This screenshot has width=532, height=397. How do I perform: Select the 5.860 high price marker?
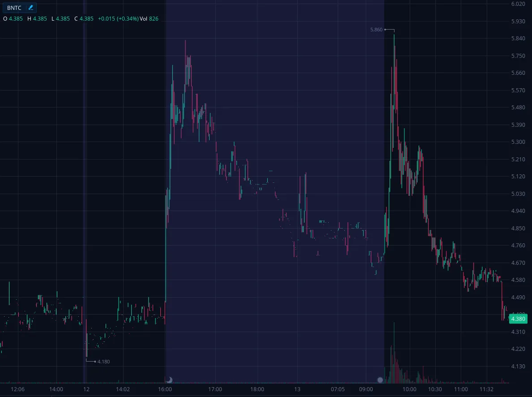[x=377, y=30]
